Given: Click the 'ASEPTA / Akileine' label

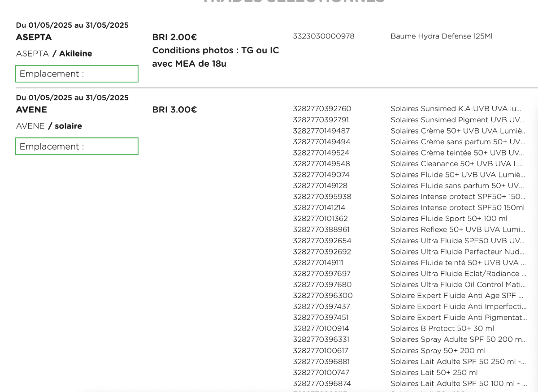Looking at the screenshot, I should (54, 54).
